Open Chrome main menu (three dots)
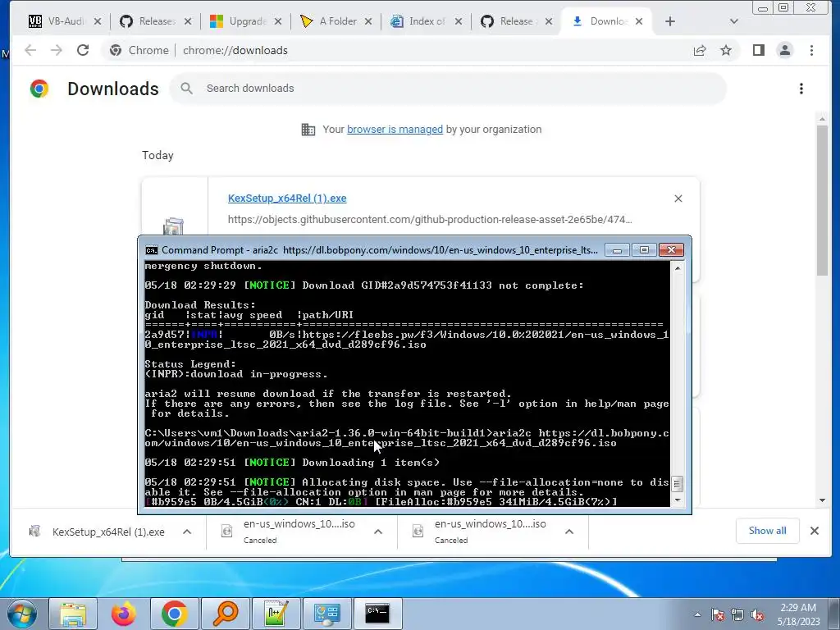840x630 pixels. click(811, 50)
